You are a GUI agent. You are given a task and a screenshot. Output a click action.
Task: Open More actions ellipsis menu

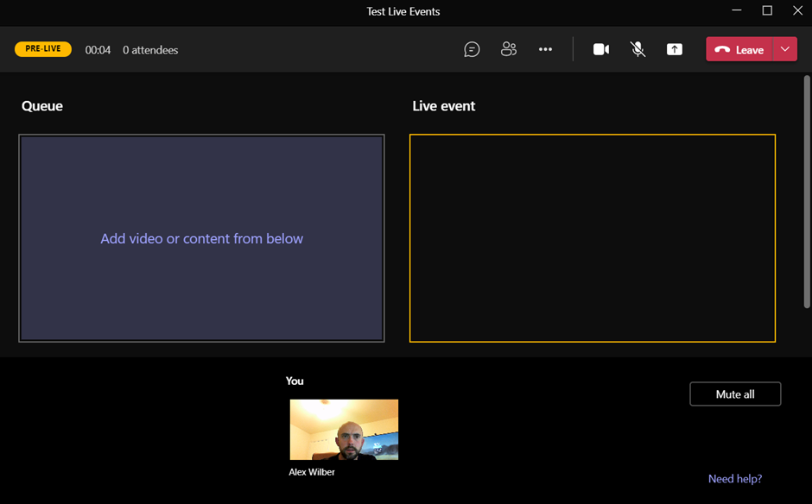click(545, 50)
